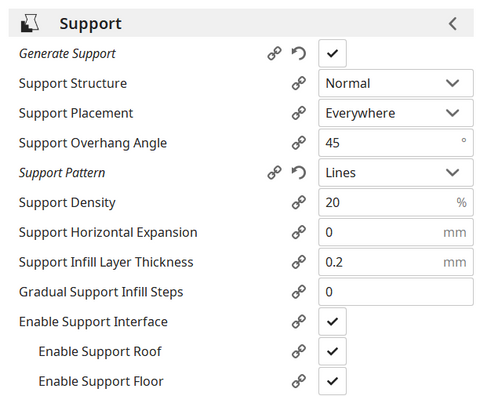
Task: Open Support Placement dropdown showing Everywhere
Action: tap(396, 113)
